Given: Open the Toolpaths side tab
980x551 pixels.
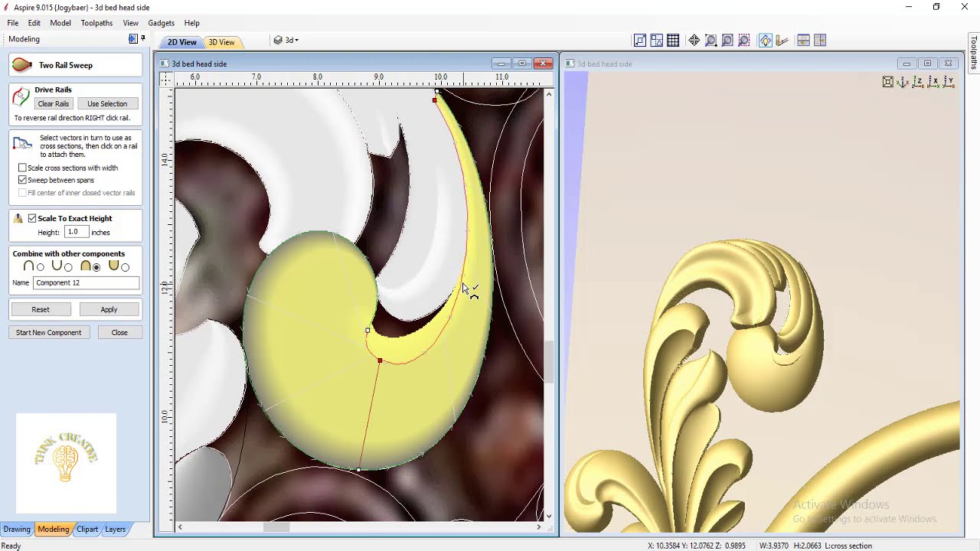Looking at the screenshot, I should tap(974, 52).
